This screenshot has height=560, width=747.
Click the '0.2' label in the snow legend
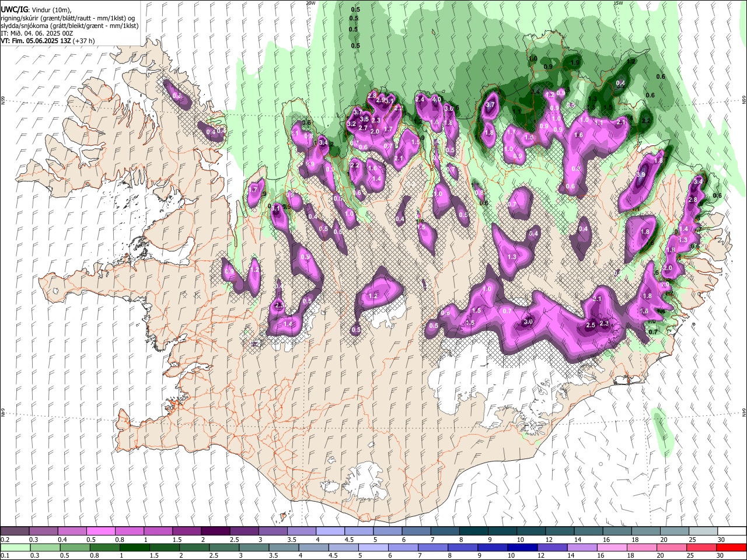5,540
